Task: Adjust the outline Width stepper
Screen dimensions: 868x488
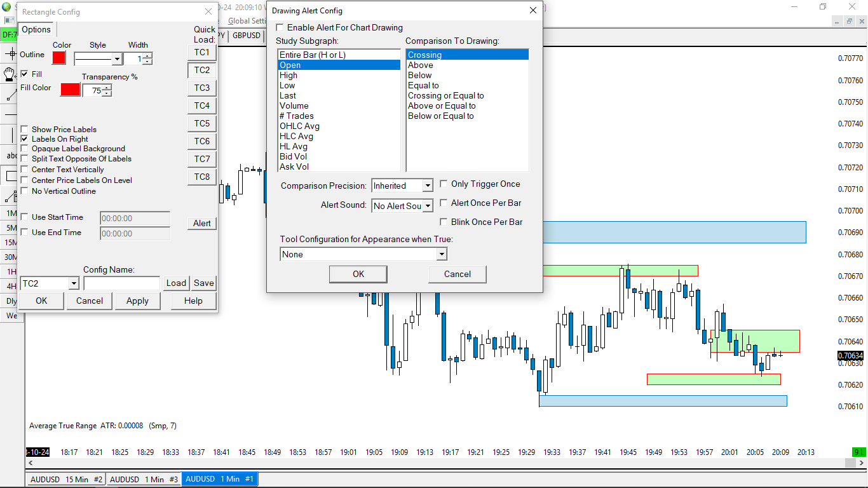Action: 148,58
